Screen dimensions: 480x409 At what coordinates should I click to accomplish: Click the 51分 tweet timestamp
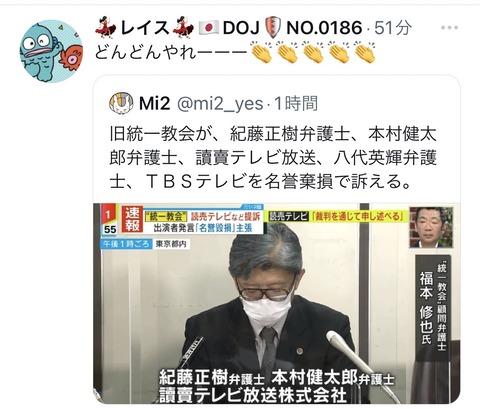(393, 28)
